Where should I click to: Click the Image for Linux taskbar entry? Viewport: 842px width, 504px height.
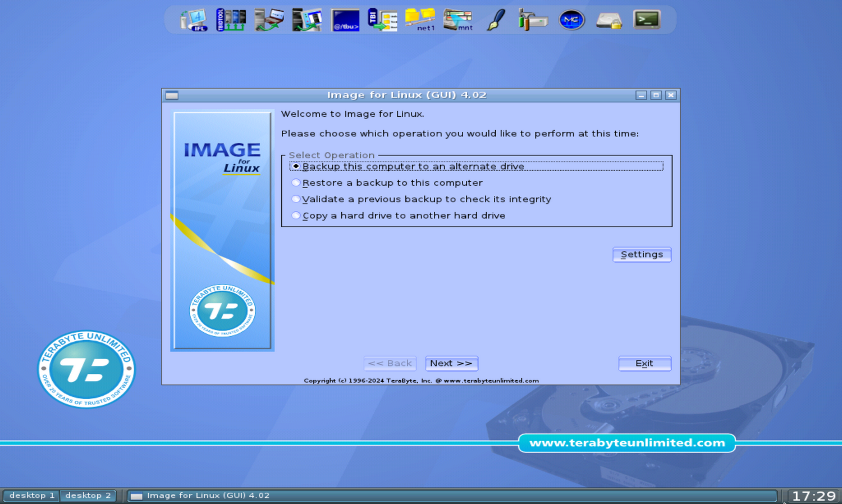click(452, 496)
